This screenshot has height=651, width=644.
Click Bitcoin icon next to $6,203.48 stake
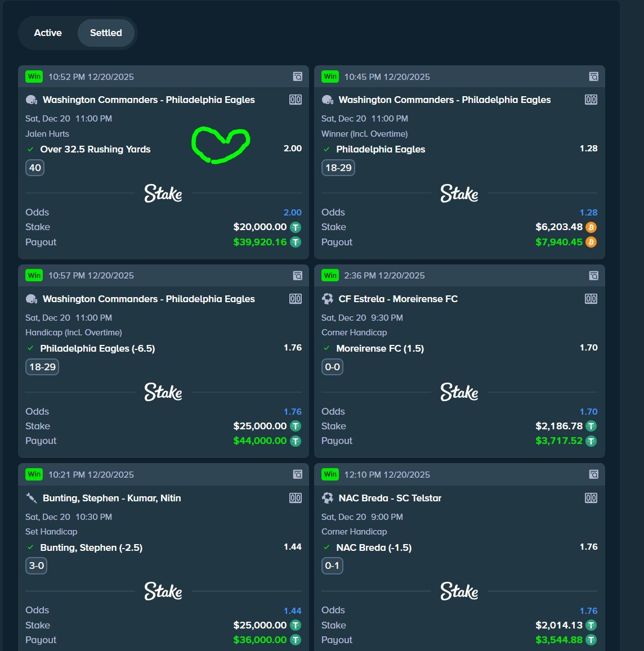coord(591,227)
